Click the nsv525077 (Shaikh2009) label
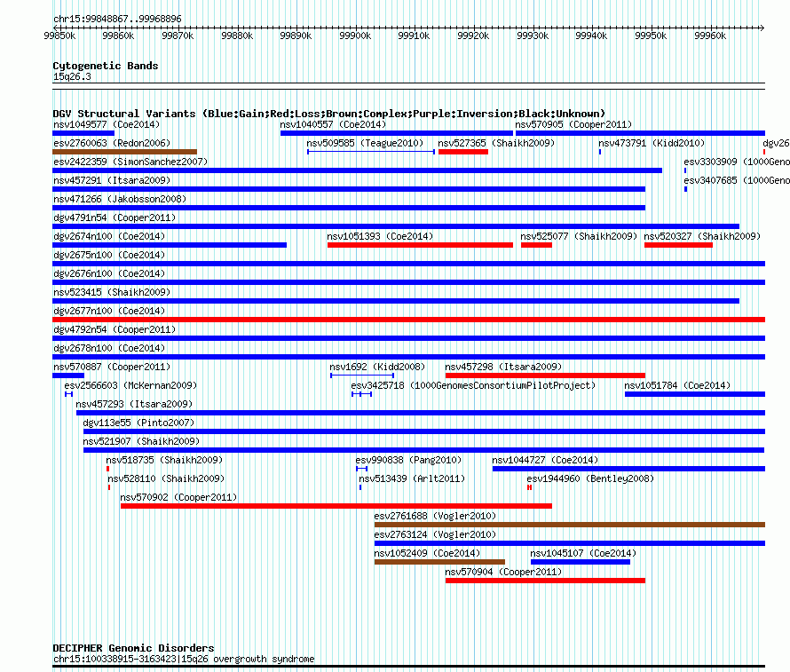 [579, 236]
